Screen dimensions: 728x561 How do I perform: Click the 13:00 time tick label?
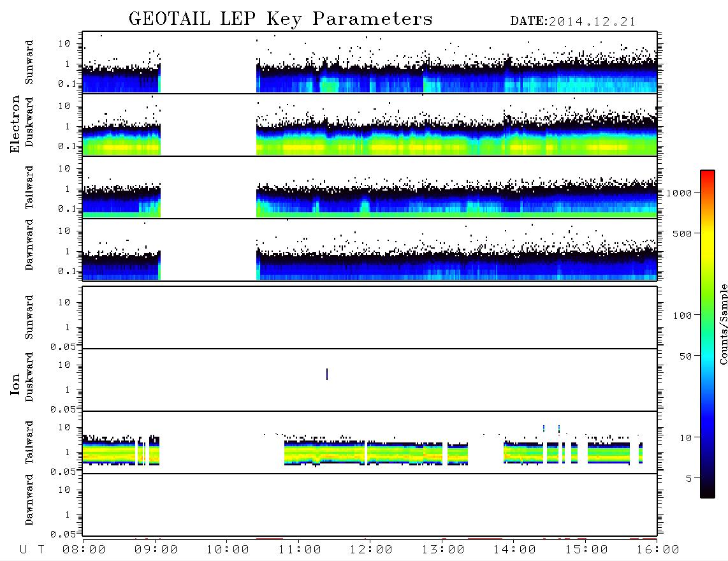coord(443,550)
